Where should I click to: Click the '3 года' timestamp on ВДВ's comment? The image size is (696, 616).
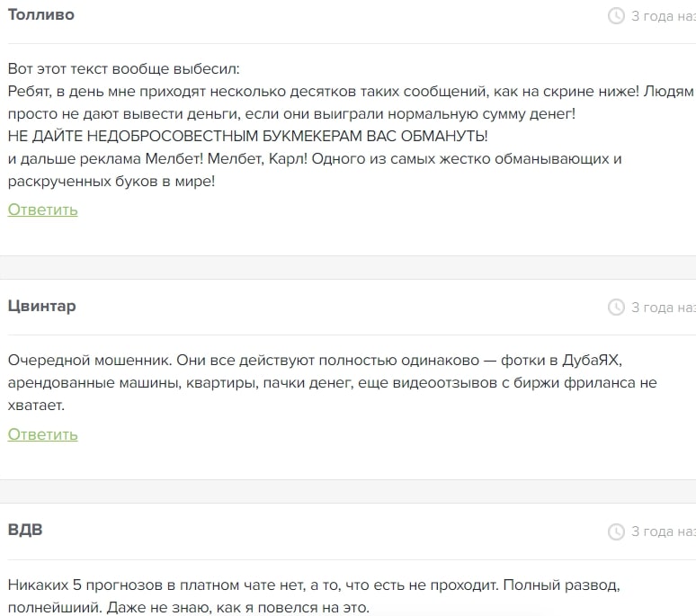[x=664, y=531]
